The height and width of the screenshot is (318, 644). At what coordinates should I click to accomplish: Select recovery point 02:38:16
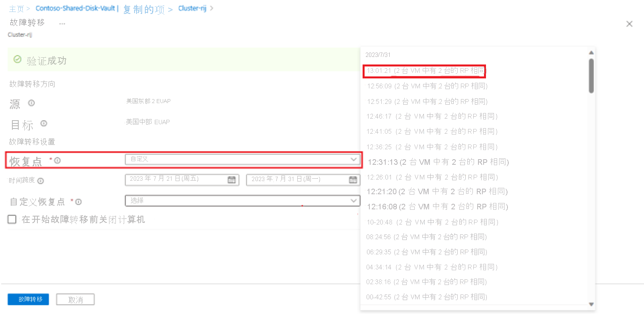click(x=426, y=282)
